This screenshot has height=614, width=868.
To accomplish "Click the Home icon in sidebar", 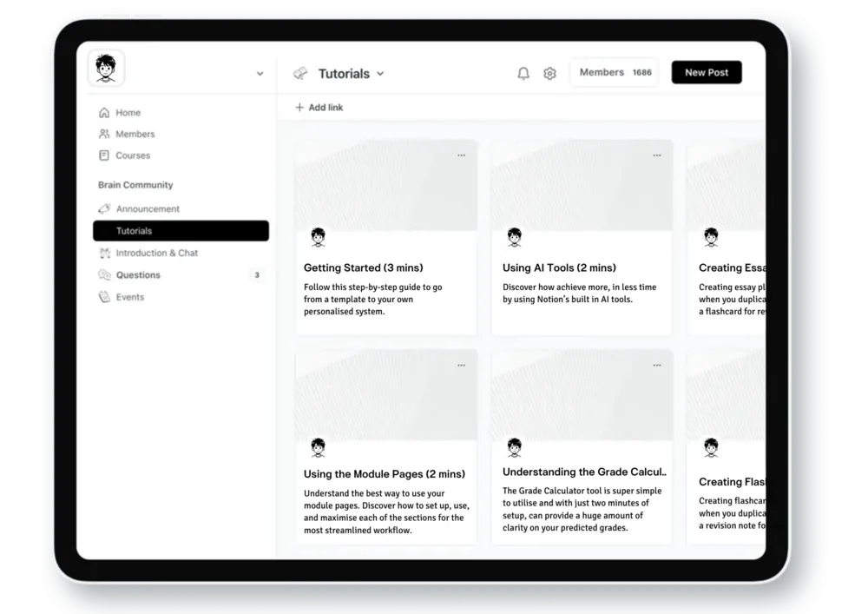I will point(104,112).
